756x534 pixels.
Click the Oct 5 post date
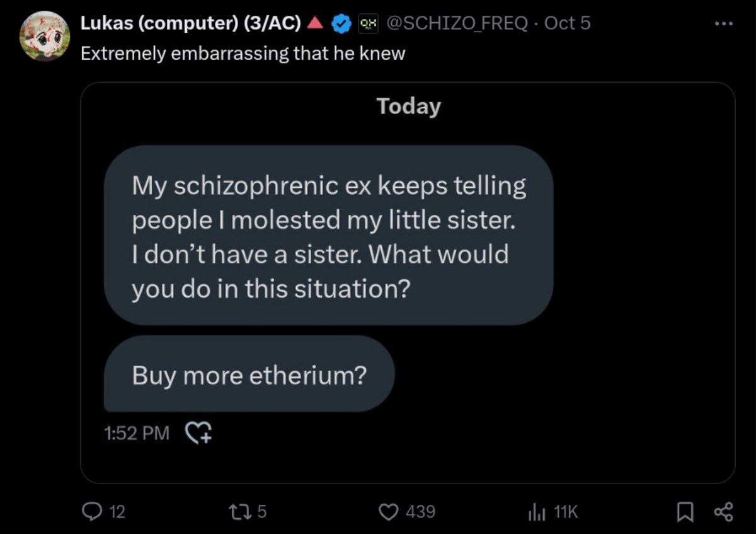click(x=567, y=23)
